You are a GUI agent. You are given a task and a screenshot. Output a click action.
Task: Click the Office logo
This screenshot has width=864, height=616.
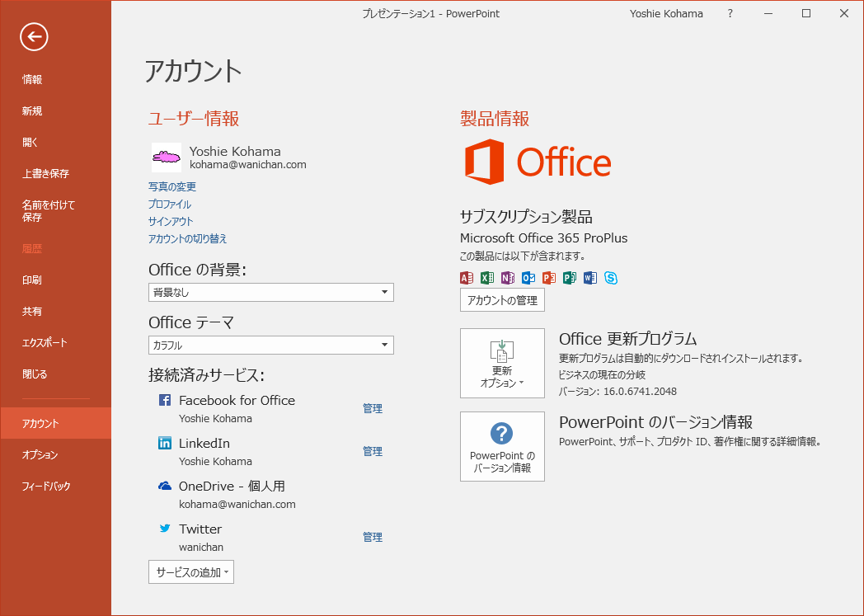[x=538, y=162]
